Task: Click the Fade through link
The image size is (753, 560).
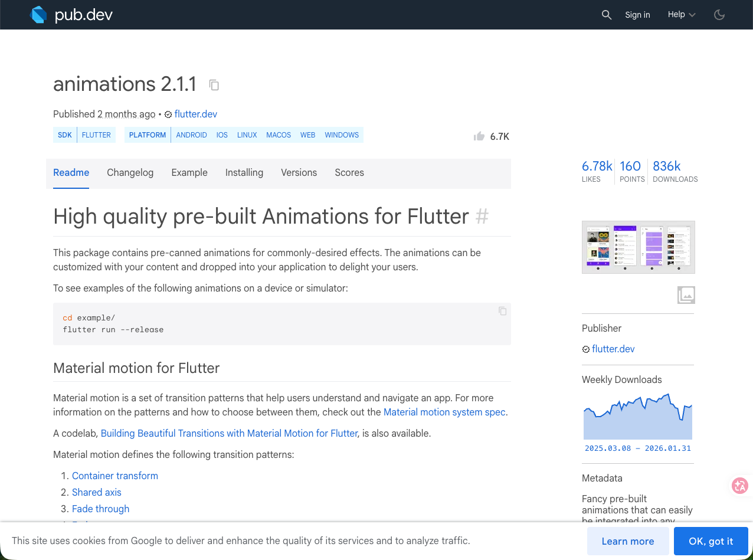Action: click(100, 509)
